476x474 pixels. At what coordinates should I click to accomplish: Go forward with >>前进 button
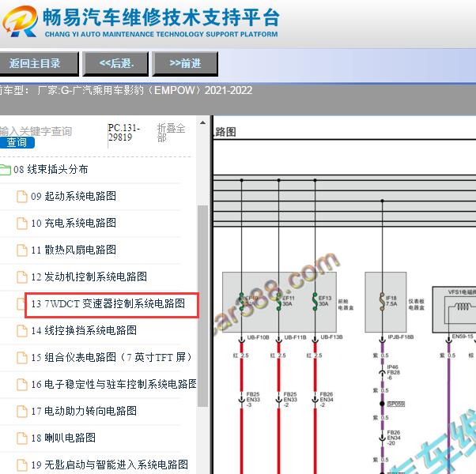click(185, 63)
